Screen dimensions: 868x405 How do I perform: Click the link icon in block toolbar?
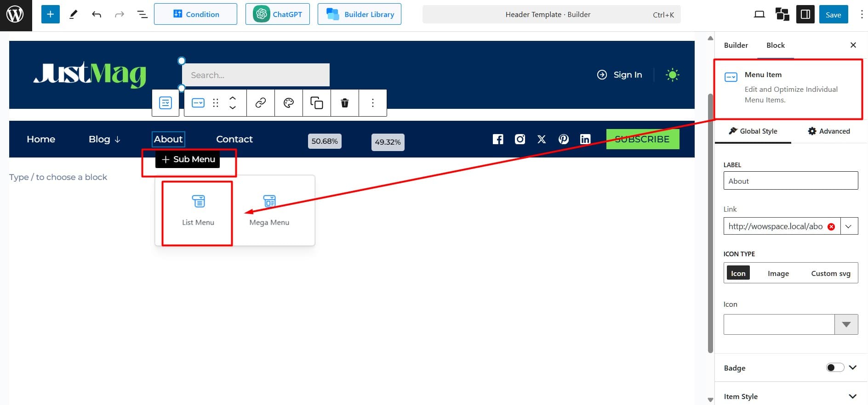[x=261, y=103]
